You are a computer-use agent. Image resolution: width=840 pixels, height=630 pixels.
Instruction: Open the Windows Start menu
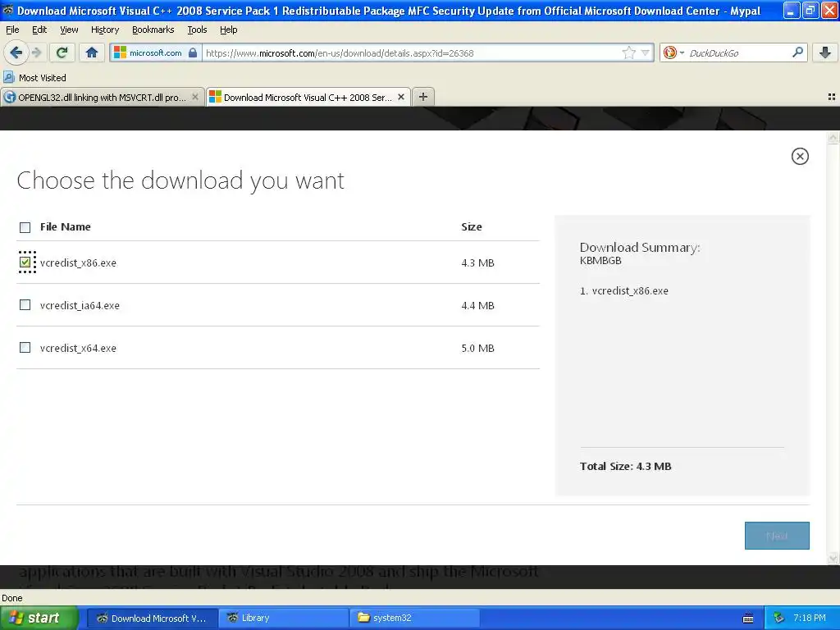coord(39,618)
